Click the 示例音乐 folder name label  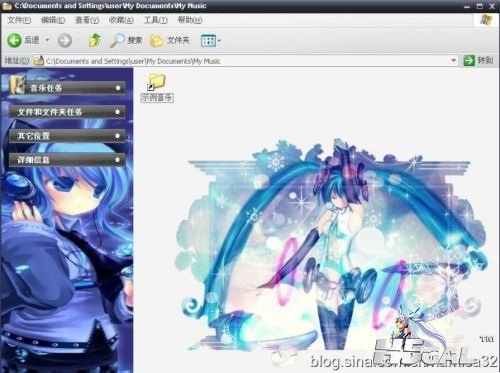coord(157,98)
